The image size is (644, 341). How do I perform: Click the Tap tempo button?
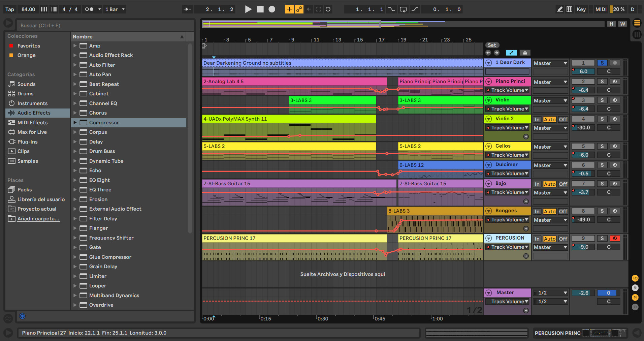[x=10, y=9]
